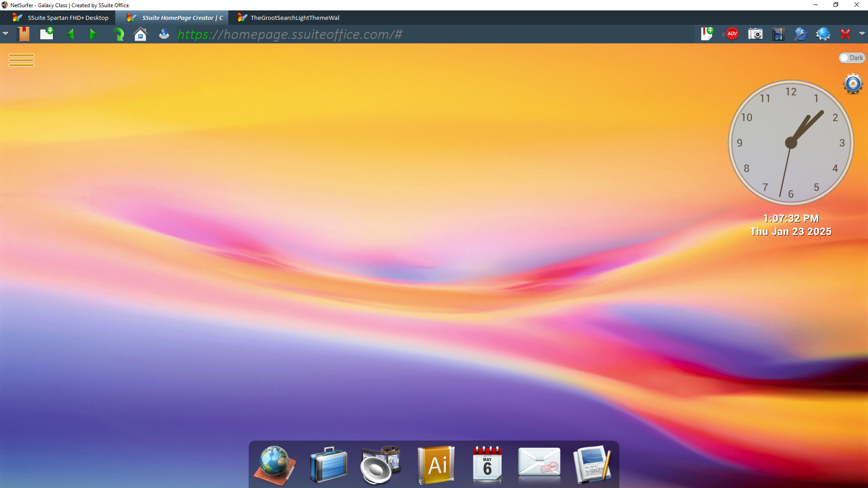Open the calendar dock icon showing May 6
This screenshot has height=488, width=868.
[487, 465]
